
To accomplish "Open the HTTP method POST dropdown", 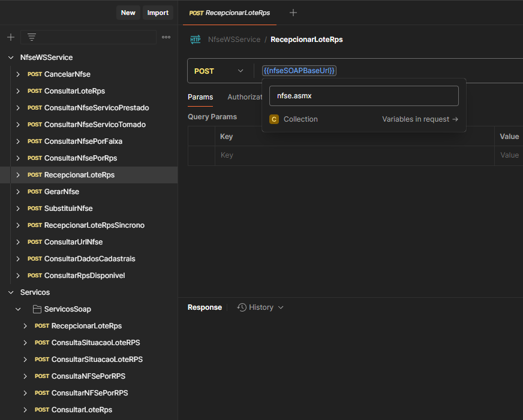I will click(x=219, y=71).
